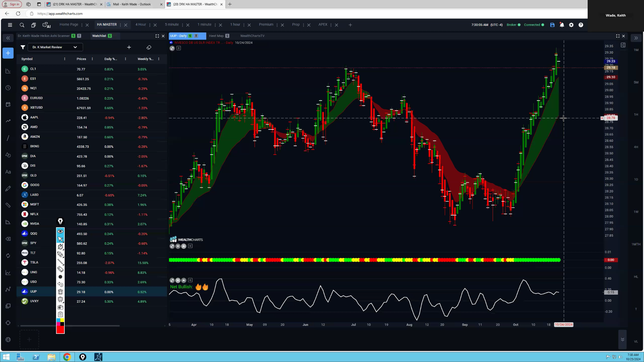Maximize the watchlist panel fullscreen icon
The width and height of the screenshot is (644, 362).
pos(157,36)
